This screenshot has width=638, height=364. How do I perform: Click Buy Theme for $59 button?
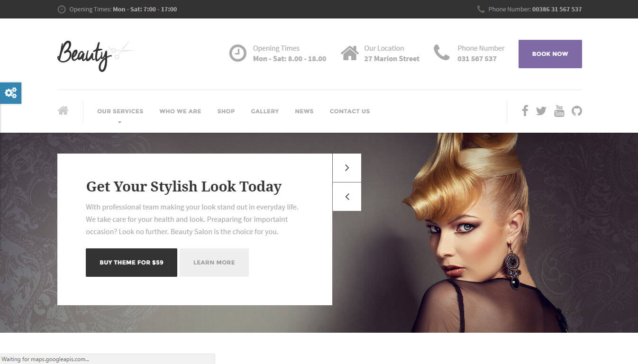pos(131,263)
